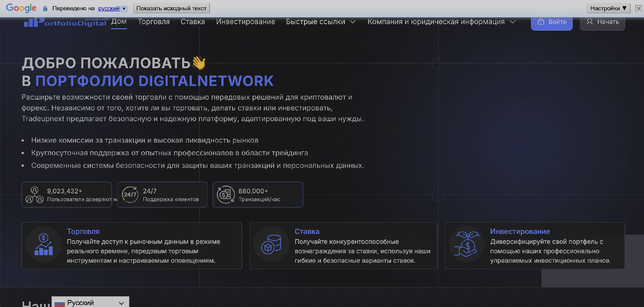The height and width of the screenshot is (307, 644).
Task: Click the Инвестирование plant-in-hand icon
Action: pyautogui.click(x=466, y=243)
